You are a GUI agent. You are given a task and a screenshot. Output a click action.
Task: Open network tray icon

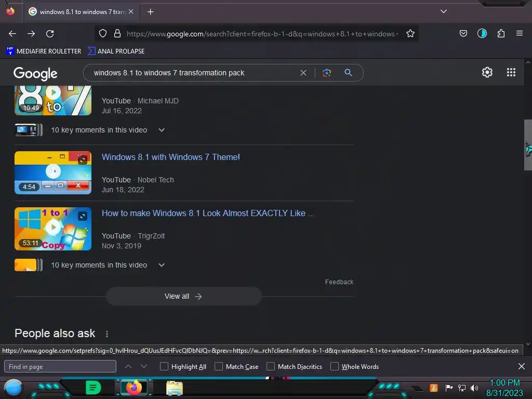[462, 388]
